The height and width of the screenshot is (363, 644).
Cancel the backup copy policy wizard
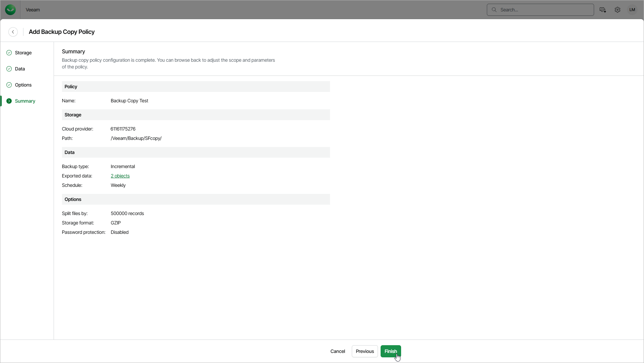click(x=338, y=351)
